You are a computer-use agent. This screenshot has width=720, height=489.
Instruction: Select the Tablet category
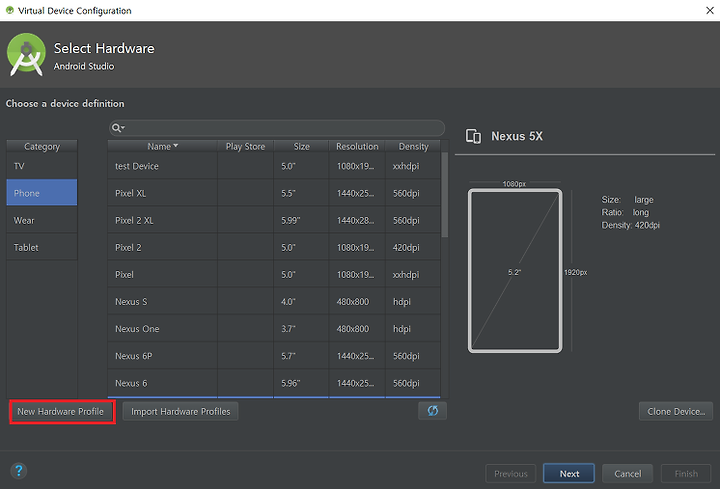click(x=42, y=247)
